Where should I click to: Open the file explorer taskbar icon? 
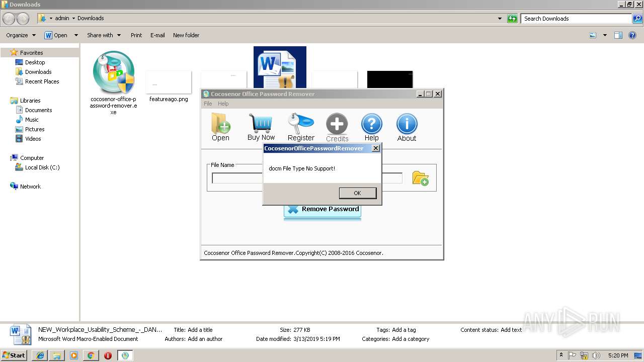[x=57, y=355]
